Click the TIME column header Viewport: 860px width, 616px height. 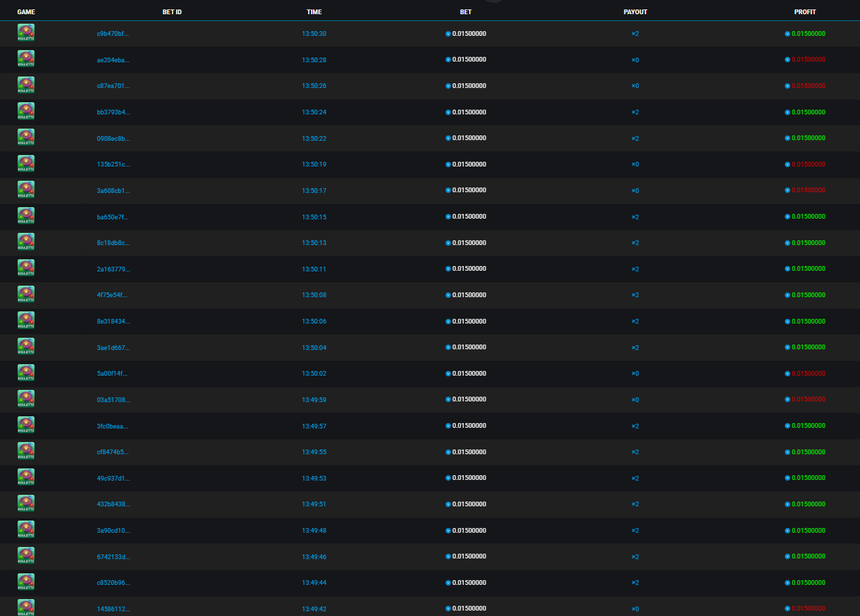coord(314,12)
